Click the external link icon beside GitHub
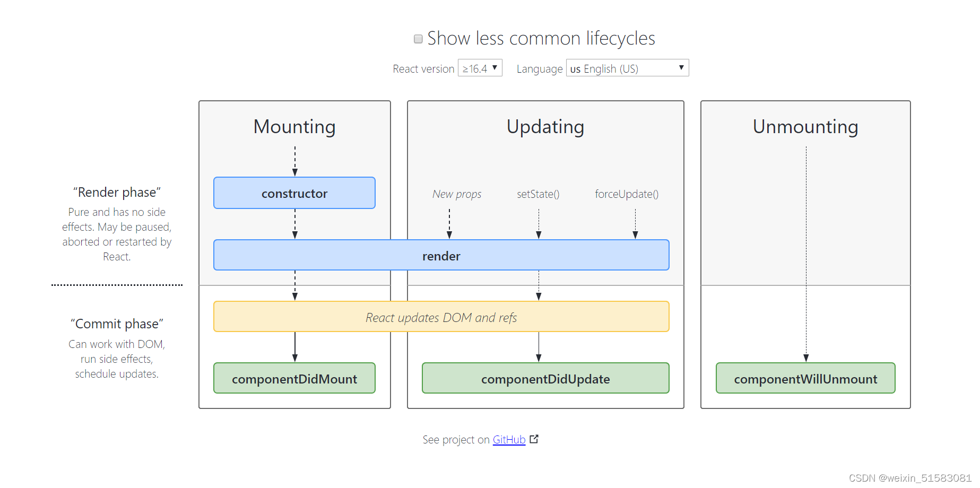The width and height of the screenshot is (980, 488). (x=534, y=439)
